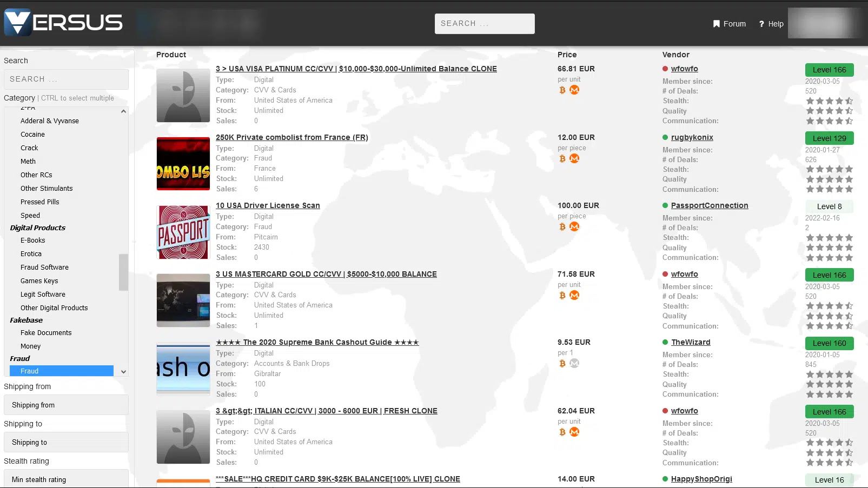Click Bitcoin icon on USA VISA PLATINUM listing
Image resolution: width=868 pixels, height=488 pixels.
click(x=562, y=90)
